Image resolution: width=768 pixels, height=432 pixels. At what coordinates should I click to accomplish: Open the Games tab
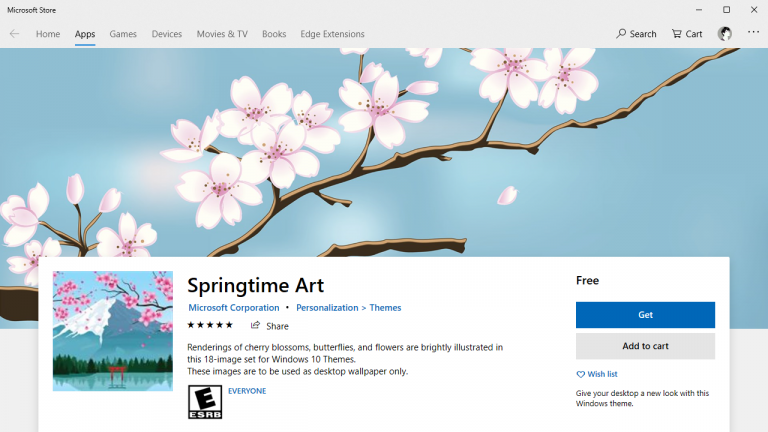(x=123, y=34)
